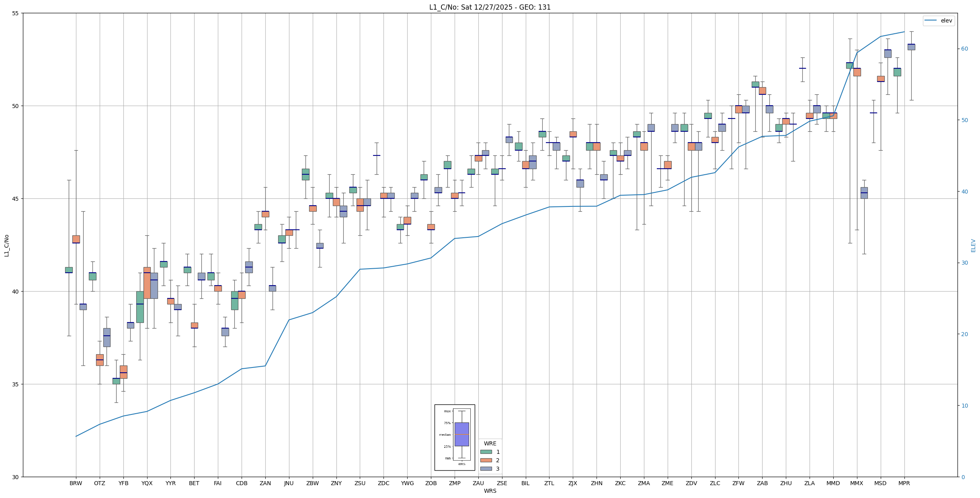Click the orange WRE 2 legend swatch
Image resolution: width=980 pixels, height=498 pixels.
[x=486, y=460]
